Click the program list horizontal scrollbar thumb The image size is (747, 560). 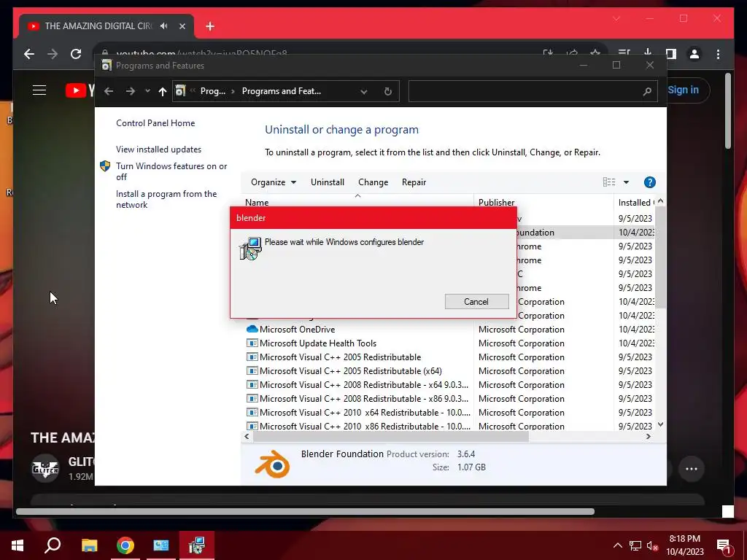(x=391, y=437)
